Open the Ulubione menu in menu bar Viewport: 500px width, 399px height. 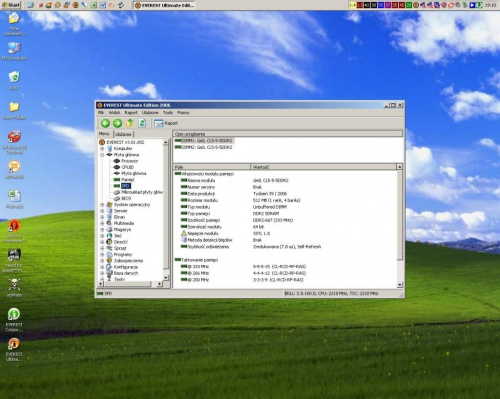tap(150, 113)
